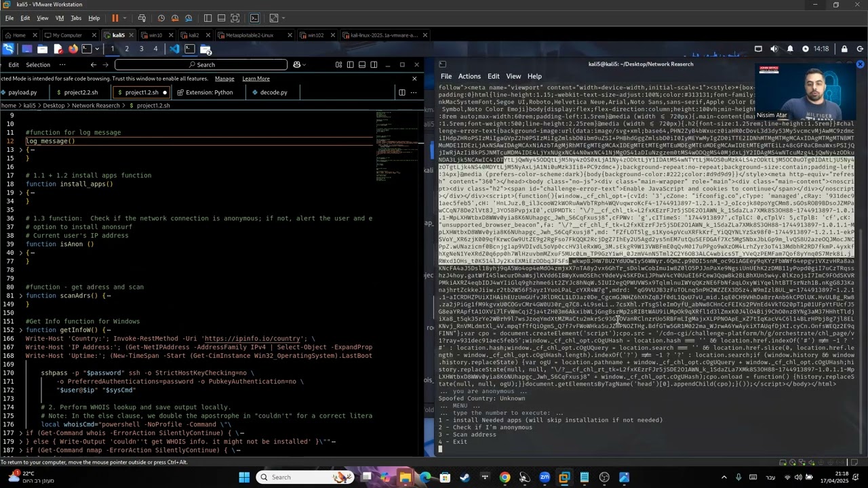Expand folded isAnon function at line 40
The width and height of the screenshot is (868, 488).
20,252
